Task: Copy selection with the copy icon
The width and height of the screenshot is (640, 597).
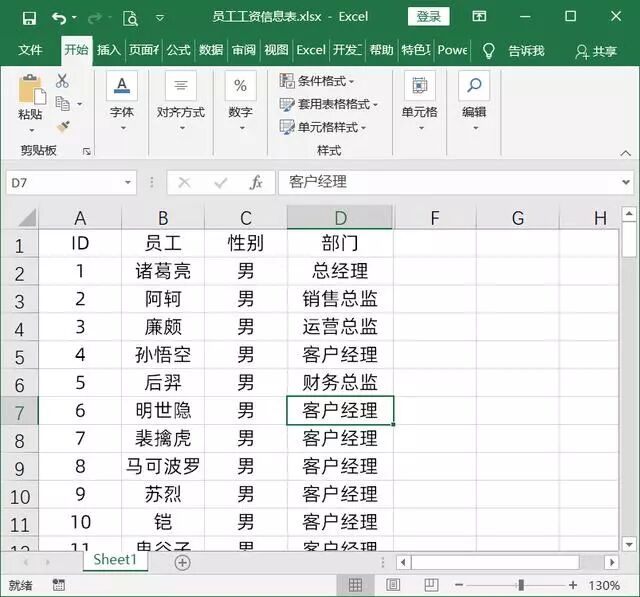Action: (x=62, y=104)
